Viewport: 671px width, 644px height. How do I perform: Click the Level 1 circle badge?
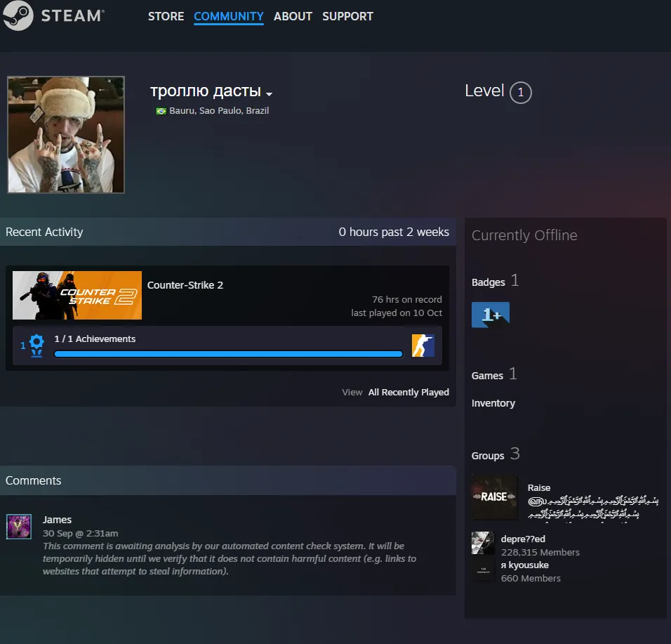520,92
